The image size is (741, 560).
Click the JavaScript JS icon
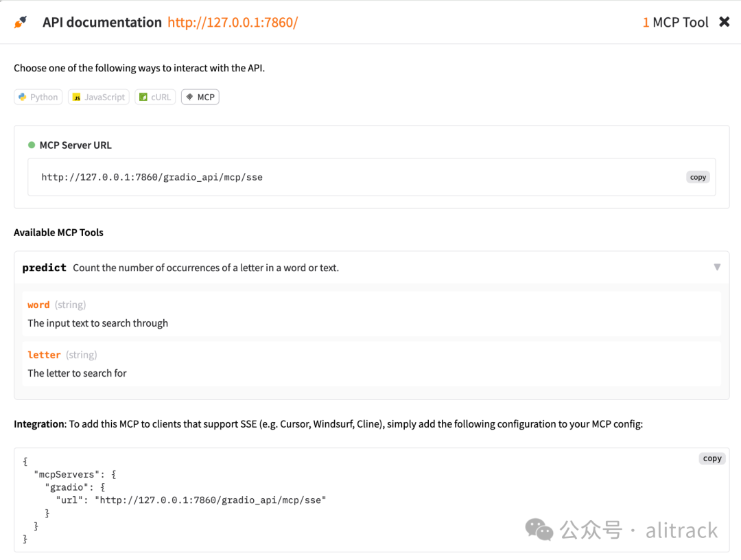[x=76, y=97]
